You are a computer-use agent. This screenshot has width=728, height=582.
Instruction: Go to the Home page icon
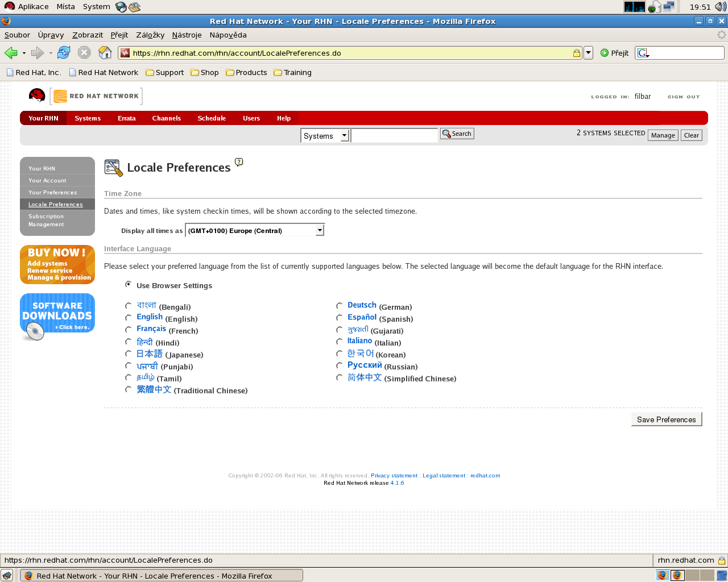105,53
